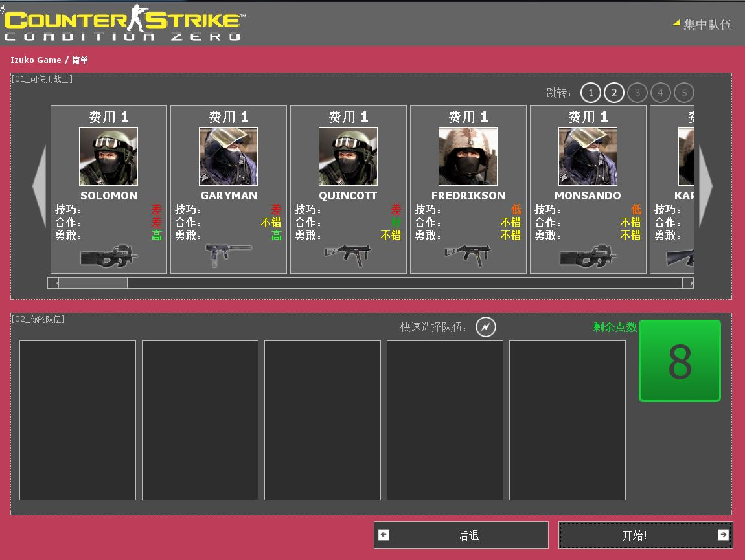The image size is (745, 560).
Task: Choose FREDRIKSON's character card
Action: pyautogui.click(x=468, y=155)
